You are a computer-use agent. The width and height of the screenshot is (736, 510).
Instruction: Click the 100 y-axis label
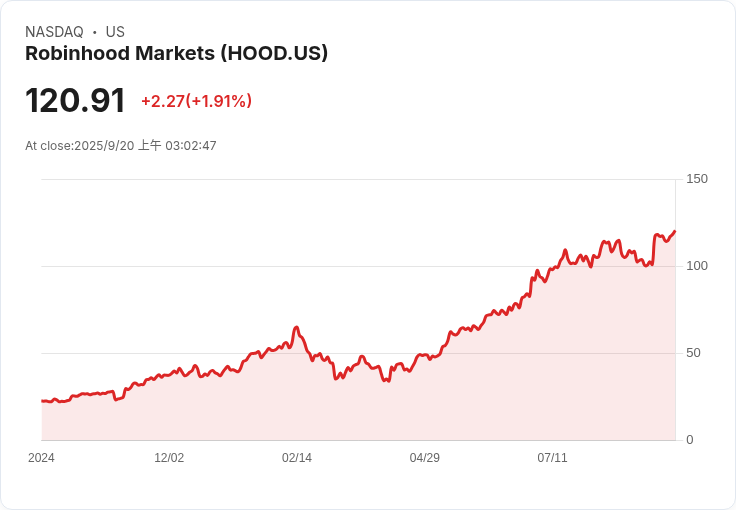[697, 266]
